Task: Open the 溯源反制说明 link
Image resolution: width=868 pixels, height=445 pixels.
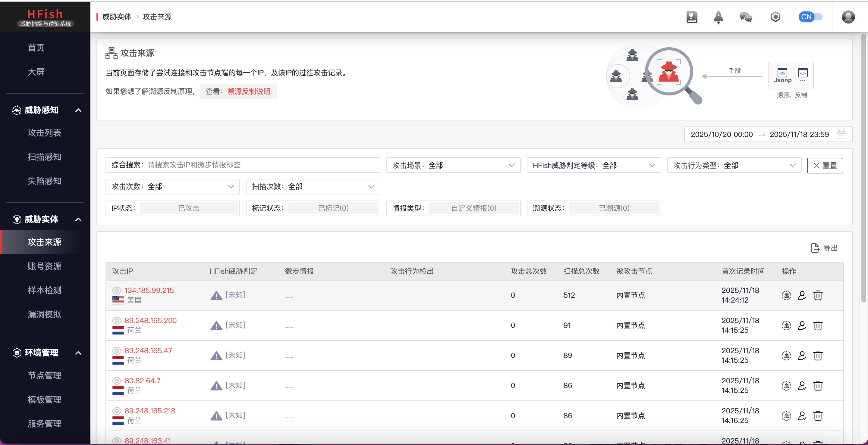Action: pyautogui.click(x=249, y=92)
